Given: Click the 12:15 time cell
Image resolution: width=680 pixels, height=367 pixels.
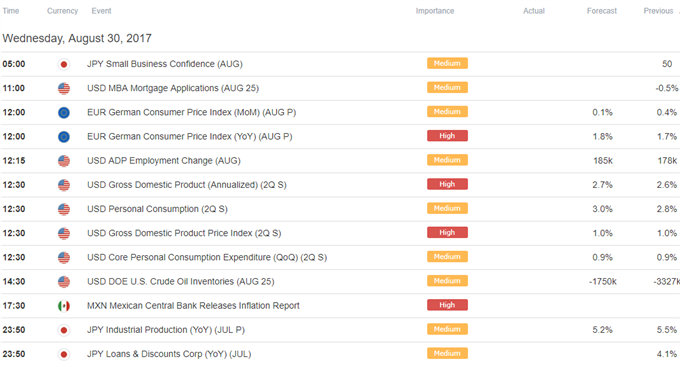Looking at the screenshot, I should [x=14, y=161].
